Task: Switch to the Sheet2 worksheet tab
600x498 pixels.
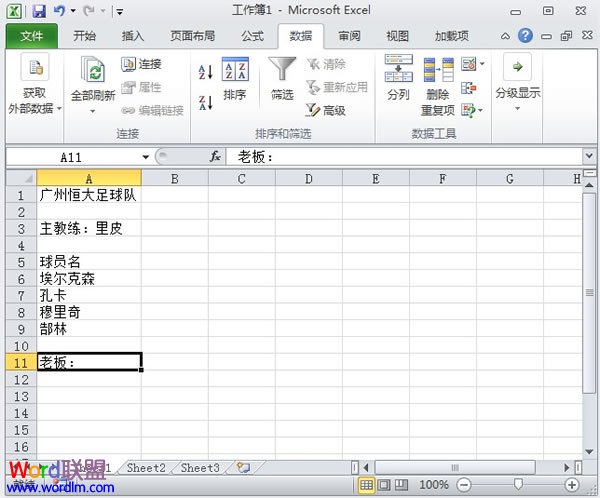Action: [x=146, y=468]
